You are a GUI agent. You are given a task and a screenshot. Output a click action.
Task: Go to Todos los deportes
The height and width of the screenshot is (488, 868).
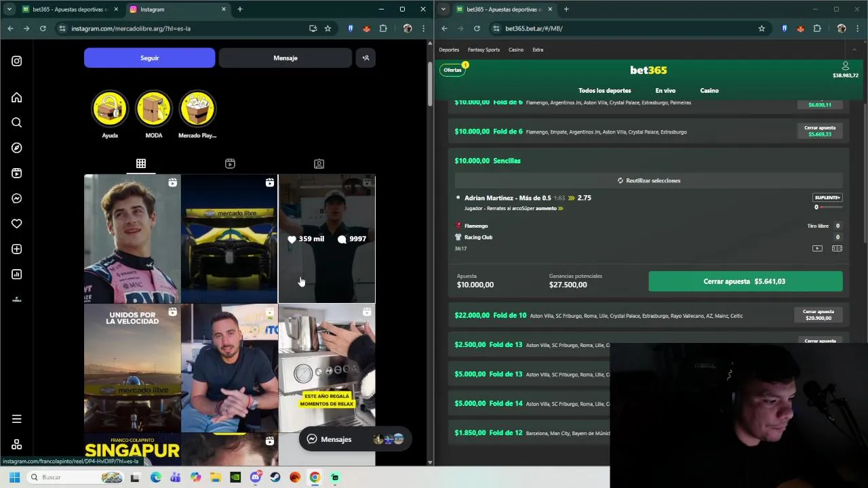point(604,90)
